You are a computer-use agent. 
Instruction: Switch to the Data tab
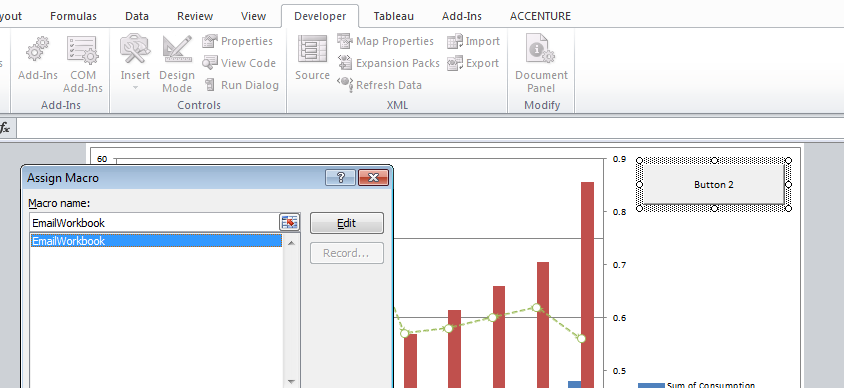point(137,16)
